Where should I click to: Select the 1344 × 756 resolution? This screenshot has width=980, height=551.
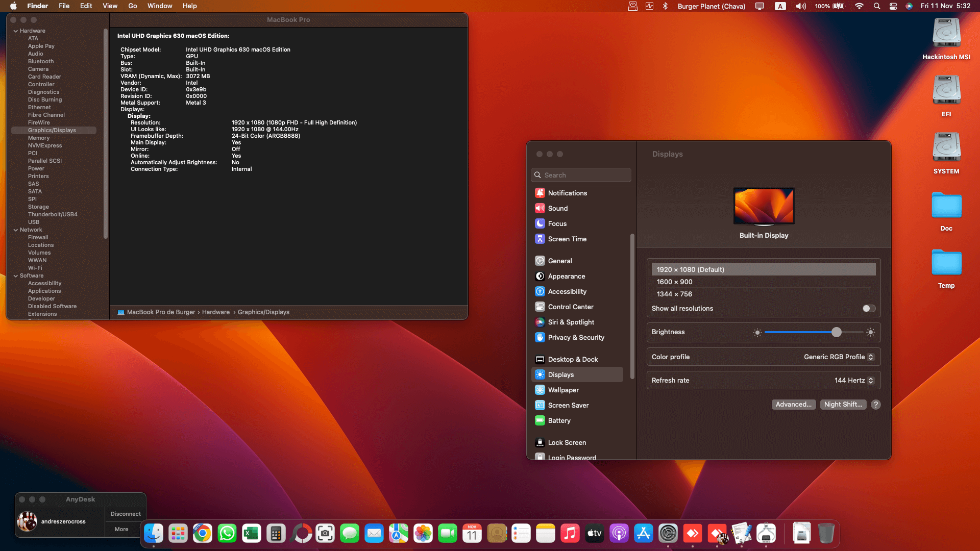pyautogui.click(x=764, y=294)
